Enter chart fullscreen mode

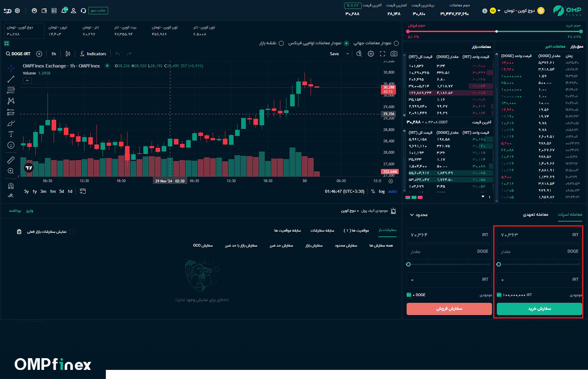pyautogui.click(x=382, y=54)
